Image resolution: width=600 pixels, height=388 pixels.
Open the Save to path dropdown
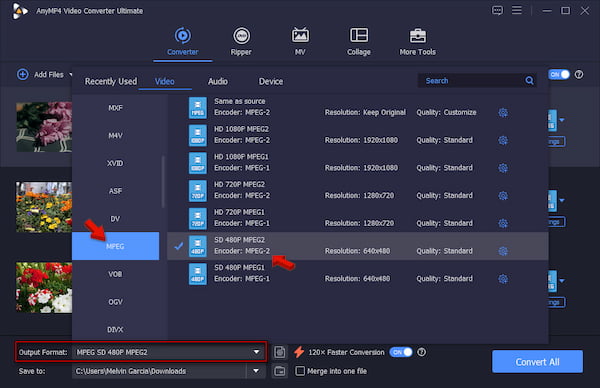click(x=256, y=371)
